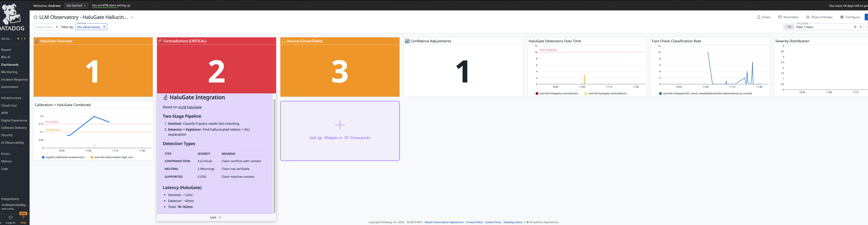Image resolution: width=868 pixels, height=225 pixels.
Task: Click the plus icon in the add-widget tile
Action: pos(340,125)
